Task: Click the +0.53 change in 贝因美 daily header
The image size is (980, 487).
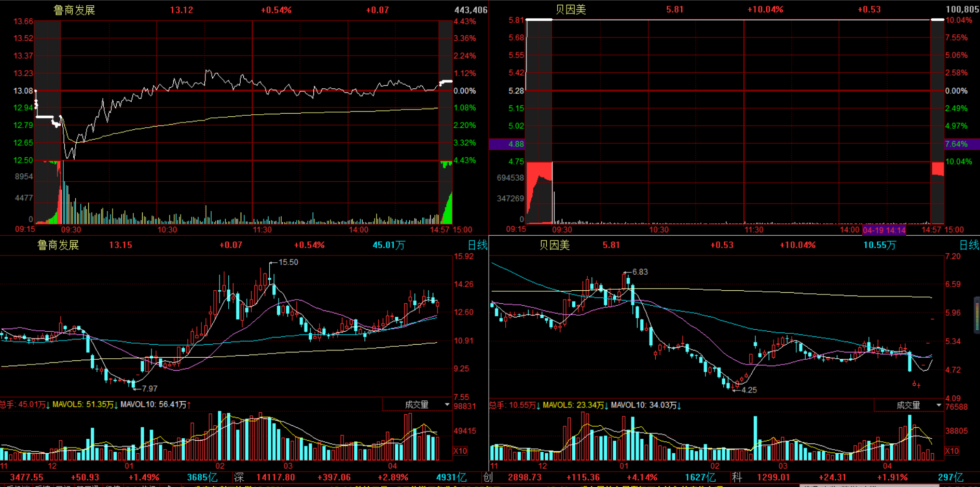Action: [722, 245]
